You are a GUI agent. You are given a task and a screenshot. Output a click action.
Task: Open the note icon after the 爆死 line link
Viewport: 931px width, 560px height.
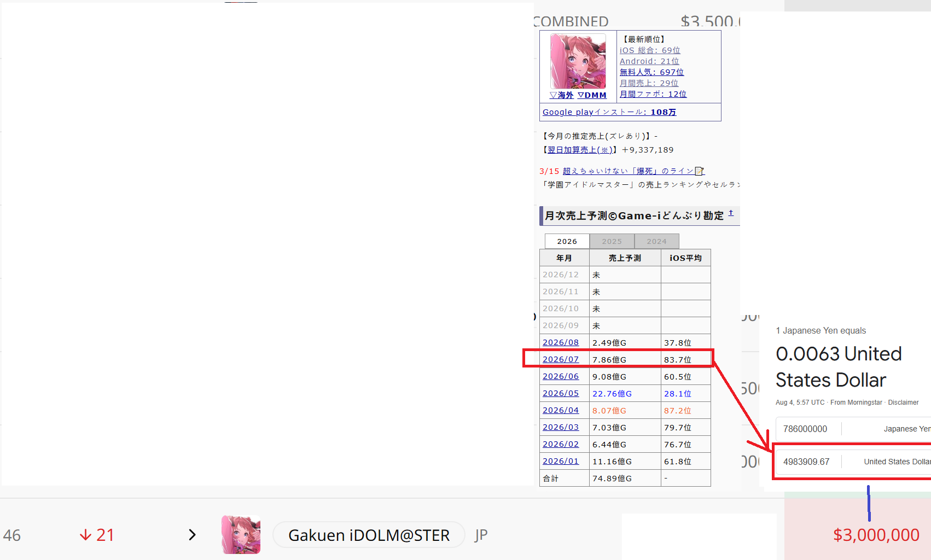pyautogui.click(x=700, y=171)
